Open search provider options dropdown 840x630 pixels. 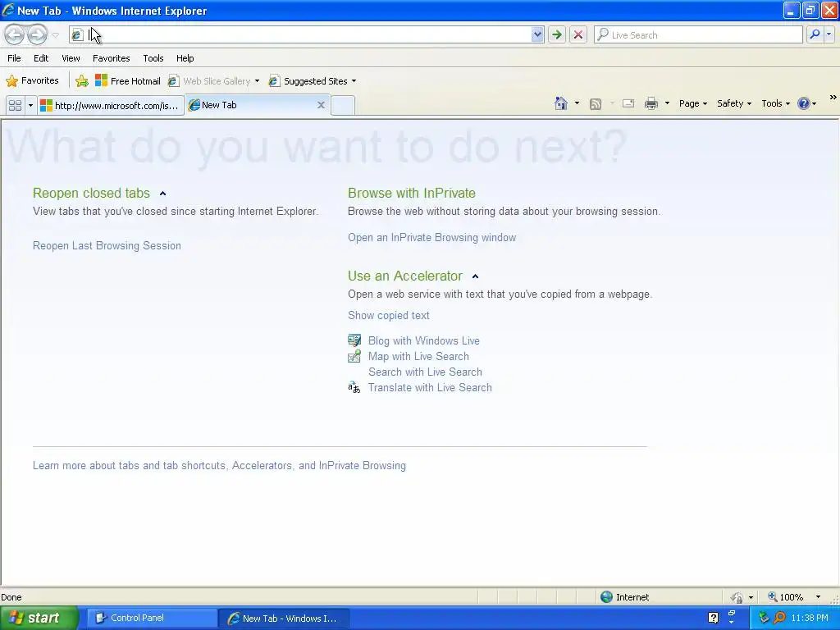(x=829, y=34)
